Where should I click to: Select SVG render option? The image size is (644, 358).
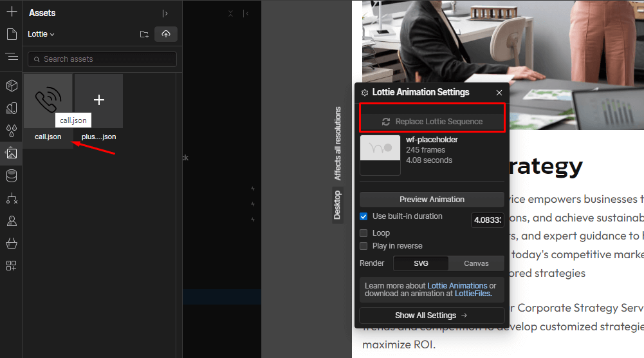coord(421,263)
